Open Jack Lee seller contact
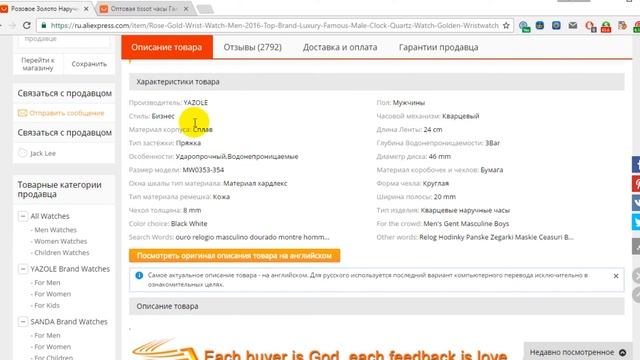This screenshot has width=640, height=360. click(43, 153)
